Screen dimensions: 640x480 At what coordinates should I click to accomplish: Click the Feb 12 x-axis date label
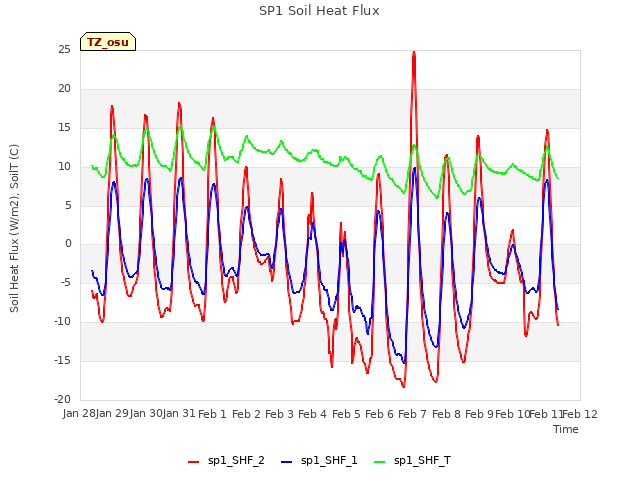point(580,414)
